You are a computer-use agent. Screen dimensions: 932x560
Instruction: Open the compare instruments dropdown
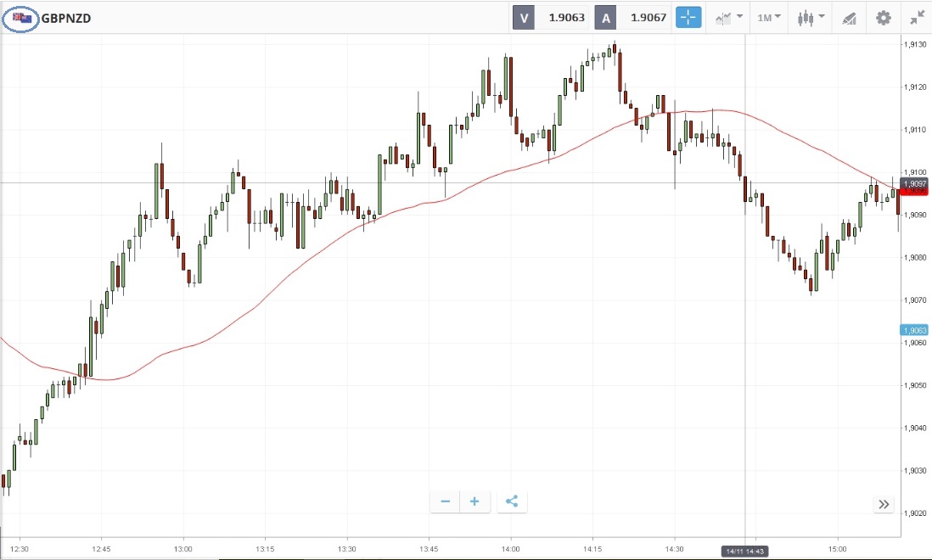pos(729,17)
